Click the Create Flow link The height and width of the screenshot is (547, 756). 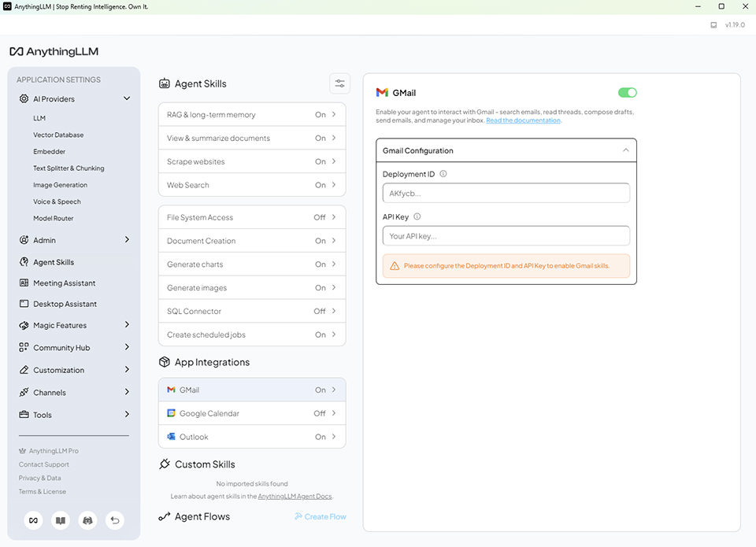321,516
